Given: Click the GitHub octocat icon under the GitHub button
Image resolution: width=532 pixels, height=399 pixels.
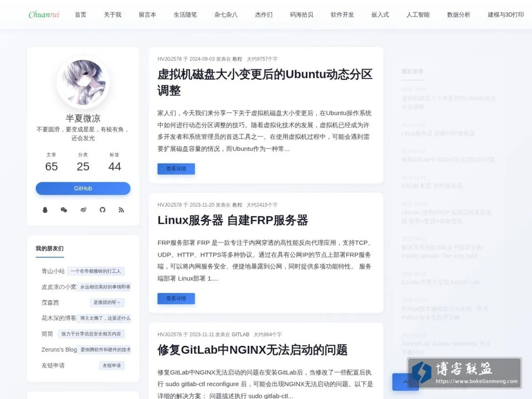Looking at the screenshot, I should tap(102, 210).
